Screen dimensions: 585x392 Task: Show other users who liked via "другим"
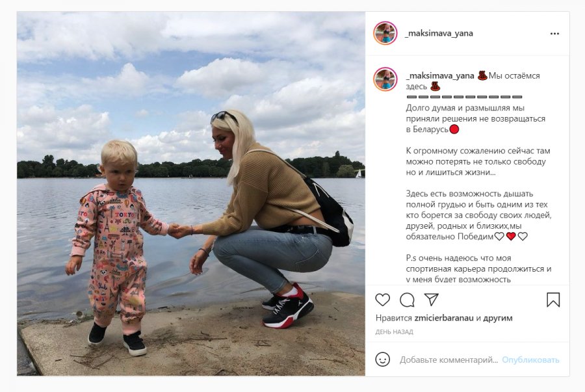[x=498, y=318]
